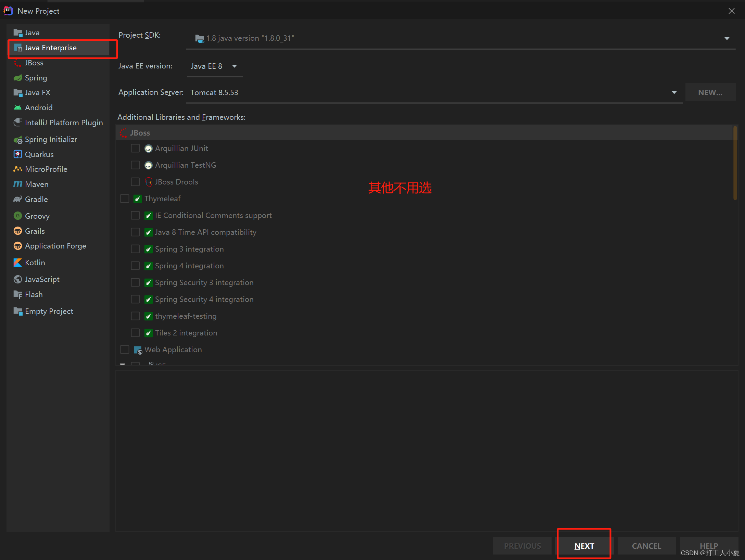This screenshot has width=745, height=560.
Task: Click the CANCEL button
Action: click(646, 546)
